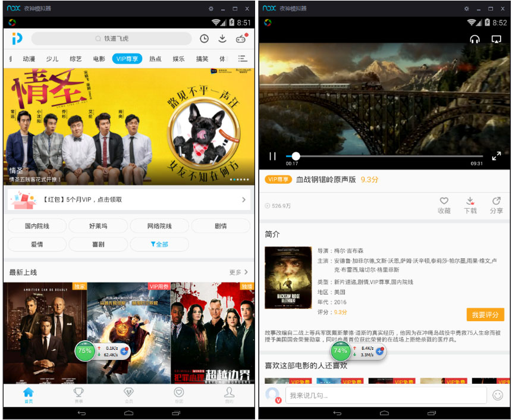Filter by 国内院线 category
The width and height of the screenshot is (512, 420).
click(37, 226)
